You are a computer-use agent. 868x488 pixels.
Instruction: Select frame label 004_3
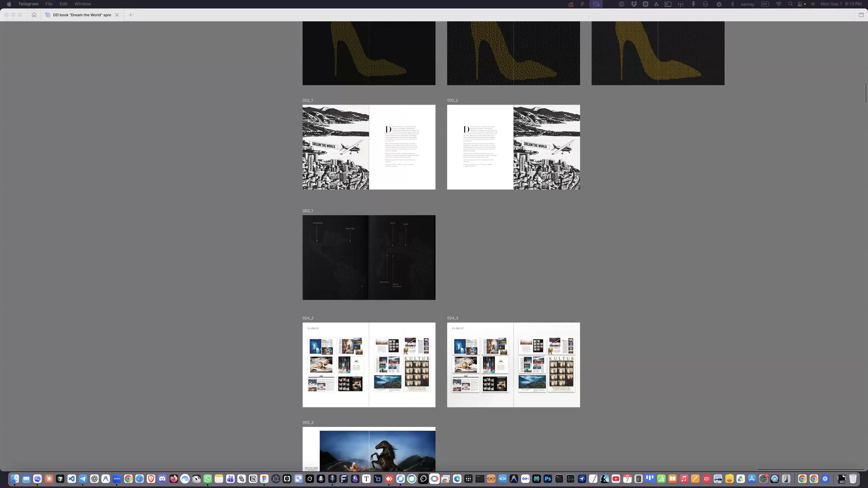point(453,318)
